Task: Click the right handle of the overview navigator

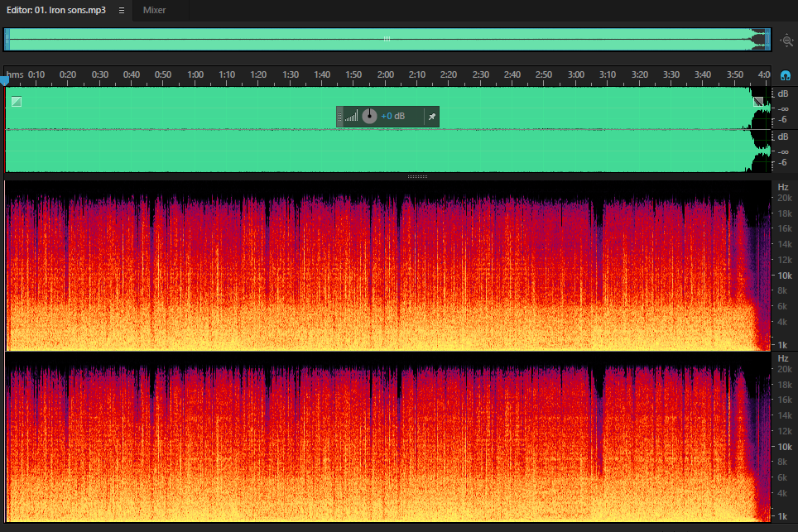Action: (x=768, y=39)
